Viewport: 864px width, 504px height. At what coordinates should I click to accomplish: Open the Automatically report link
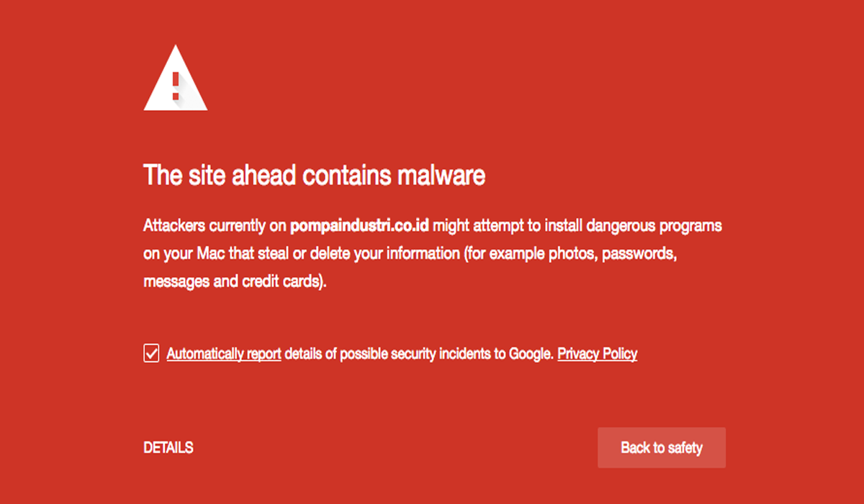click(224, 354)
